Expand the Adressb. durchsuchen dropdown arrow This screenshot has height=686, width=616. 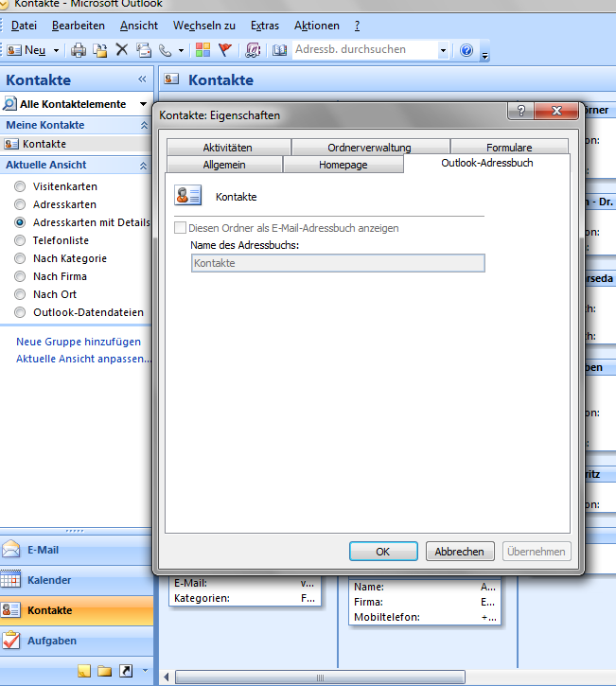tap(443, 50)
